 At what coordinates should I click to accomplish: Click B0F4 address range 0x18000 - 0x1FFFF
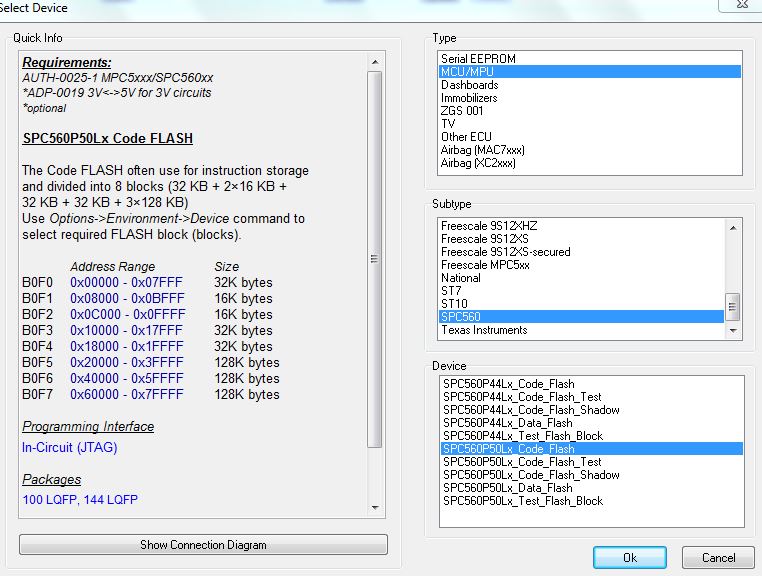127,347
